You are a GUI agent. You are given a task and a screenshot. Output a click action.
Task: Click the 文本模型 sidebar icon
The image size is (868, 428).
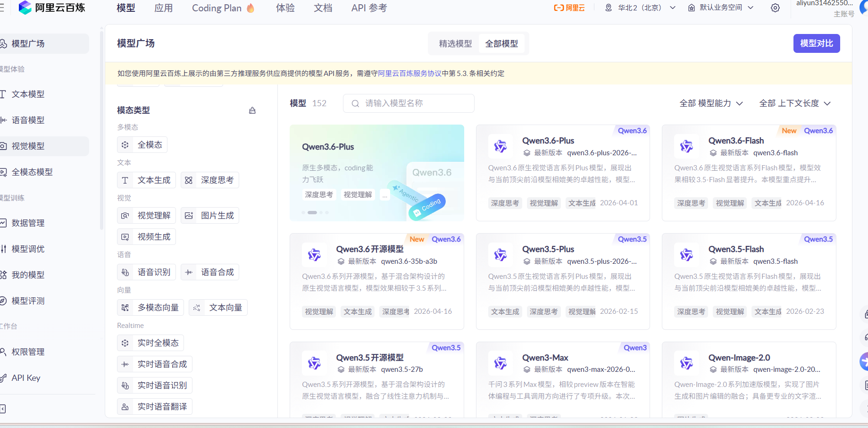click(x=3, y=94)
